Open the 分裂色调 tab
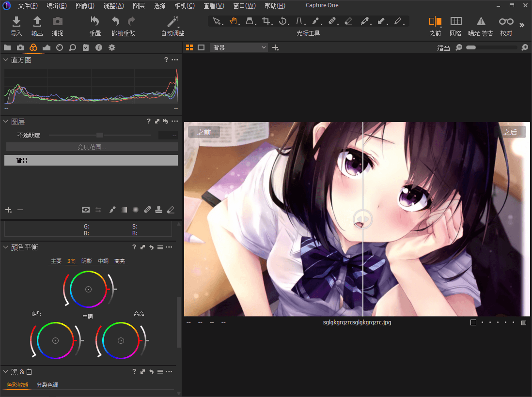The height and width of the screenshot is (397, 532). point(47,385)
